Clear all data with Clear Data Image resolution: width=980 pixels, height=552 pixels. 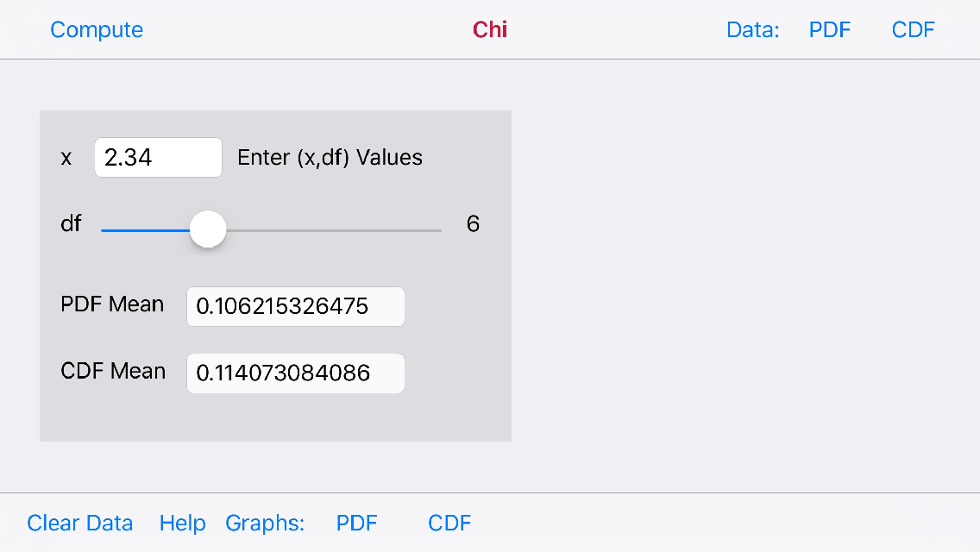pyautogui.click(x=79, y=523)
